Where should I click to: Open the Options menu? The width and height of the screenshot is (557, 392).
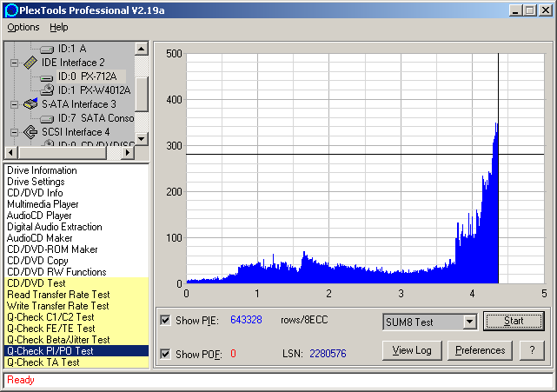(x=23, y=27)
